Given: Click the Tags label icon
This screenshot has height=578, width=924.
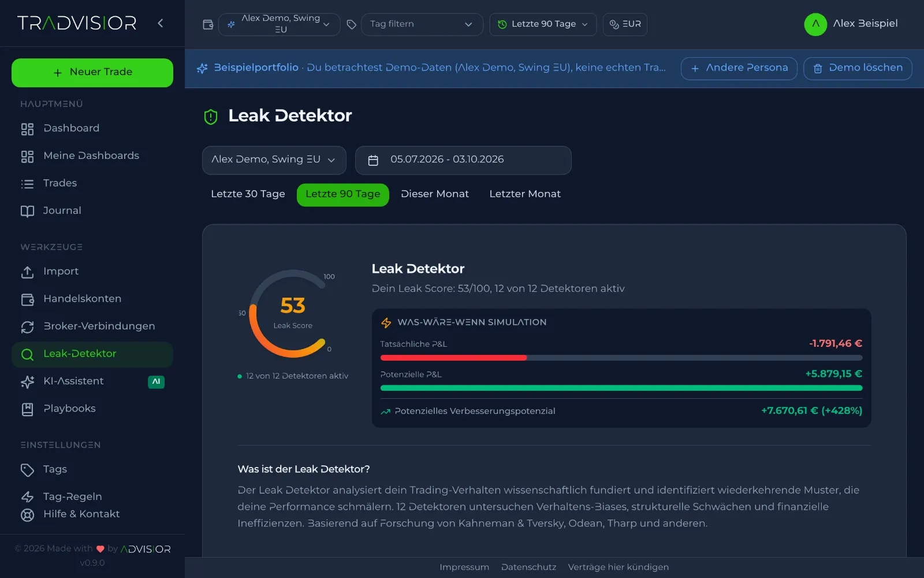Looking at the screenshot, I should 27,470.
